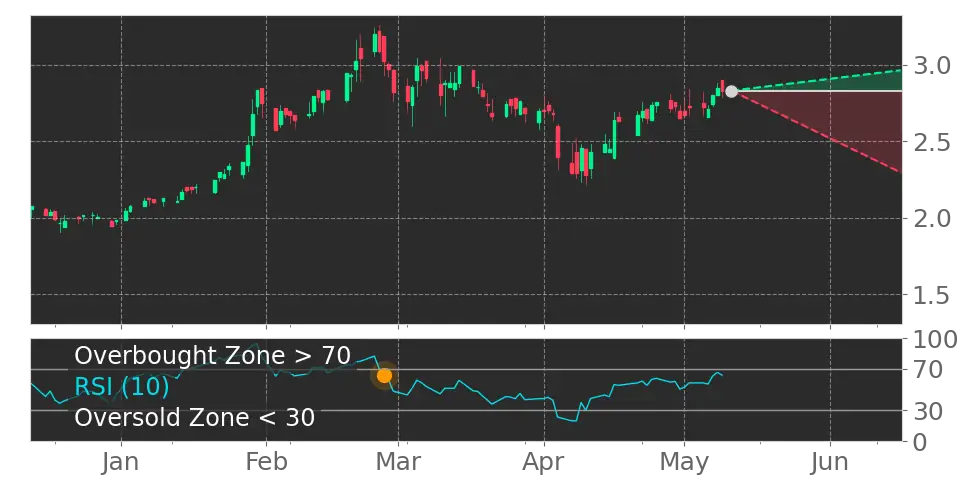
Task: Click the 100 RSI axis value
Action: [937, 340]
